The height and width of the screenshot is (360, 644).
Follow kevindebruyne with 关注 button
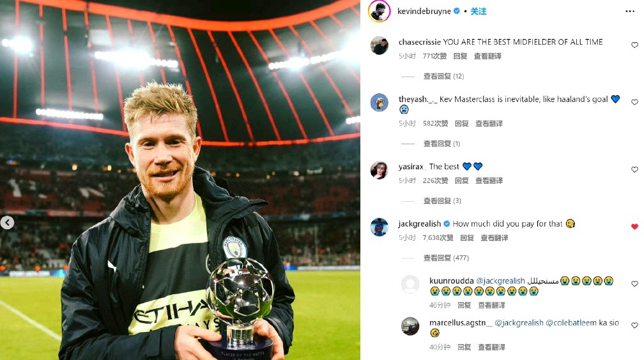tap(478, 11)
